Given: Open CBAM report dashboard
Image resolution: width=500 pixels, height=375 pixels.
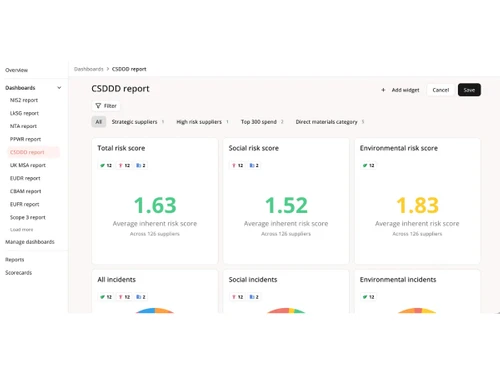Looking at the screenshot, I should [26, 191].
